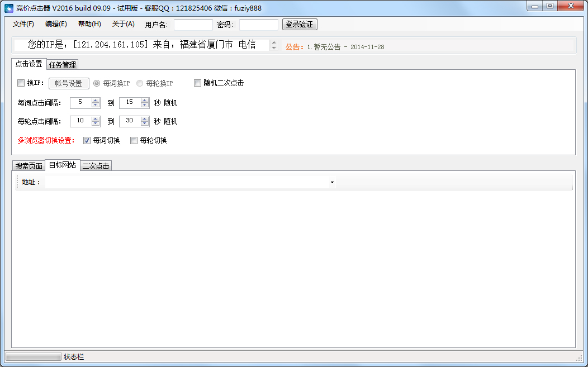The width and height of the screenshot is (588, 367).
Task: Increase the per-word interval minimum value
Action: 96,100
